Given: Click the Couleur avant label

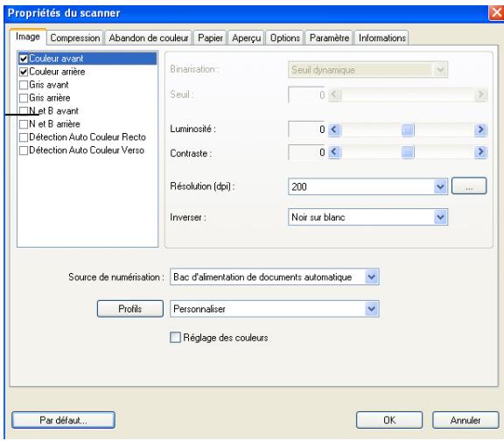Looking at the screenshot, I should (56, 59).
